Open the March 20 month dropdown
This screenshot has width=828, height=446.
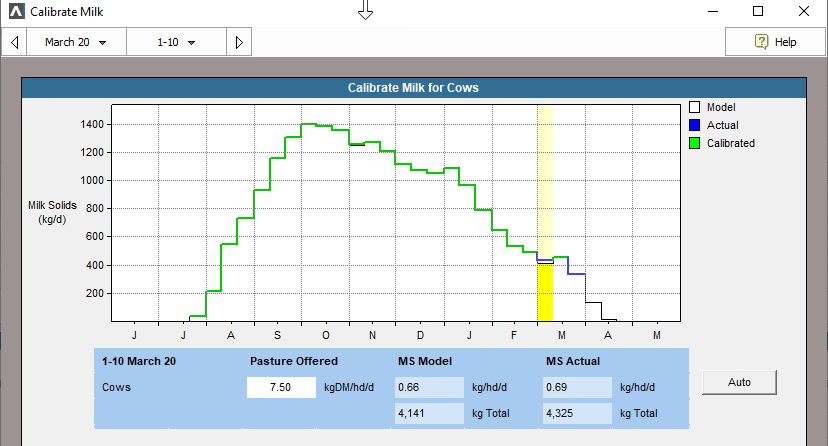[x=76, y=42]
